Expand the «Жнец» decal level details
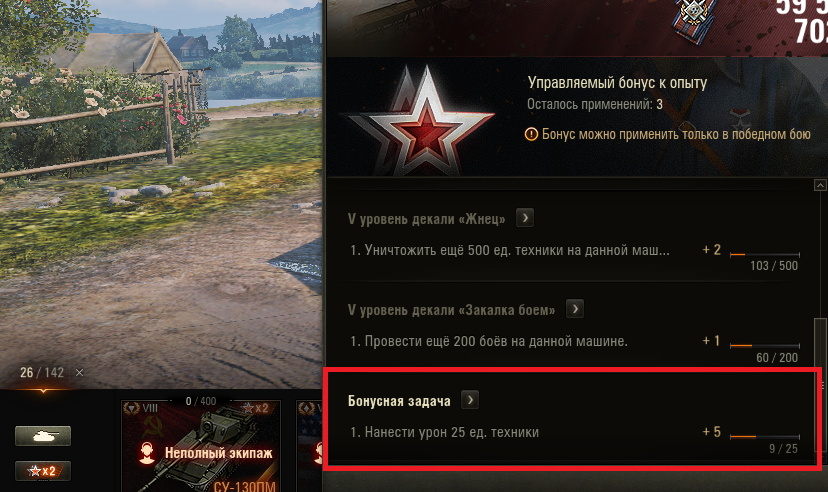This screenshot has width=828, height=492. [x=524, y=218]
